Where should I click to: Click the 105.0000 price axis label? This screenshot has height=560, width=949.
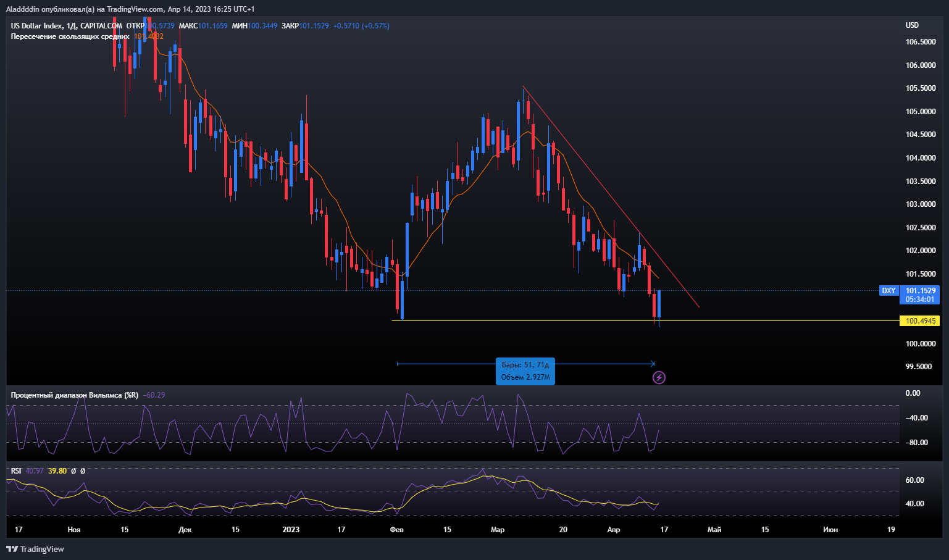pos(921,112)
